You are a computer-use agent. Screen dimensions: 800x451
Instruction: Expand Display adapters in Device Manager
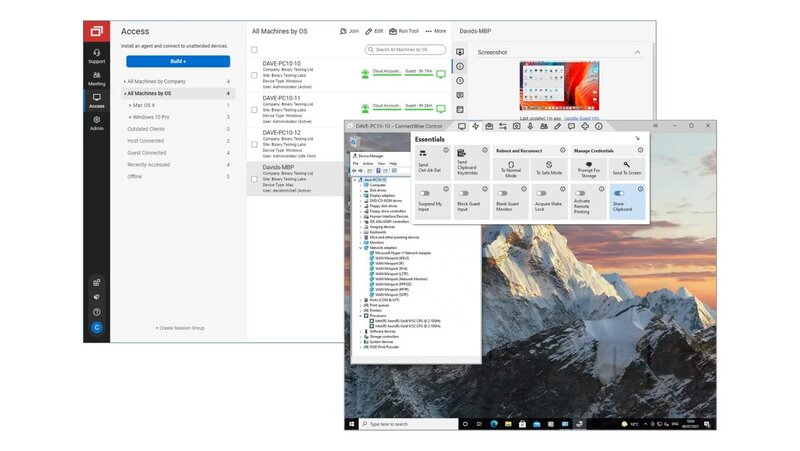point(361,195)
